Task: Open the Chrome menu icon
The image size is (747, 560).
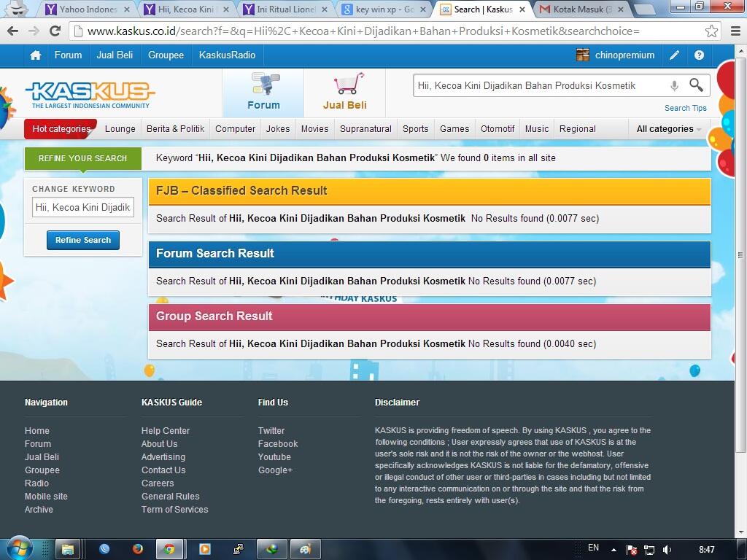Action: [x=735, y=31]
